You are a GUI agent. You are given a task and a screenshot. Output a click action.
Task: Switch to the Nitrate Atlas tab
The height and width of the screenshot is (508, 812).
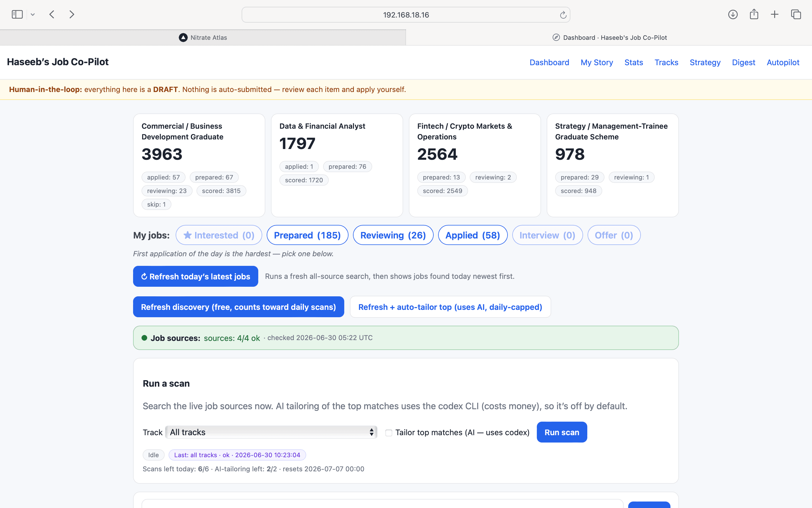pyautogui.click(x=203, y=38)
